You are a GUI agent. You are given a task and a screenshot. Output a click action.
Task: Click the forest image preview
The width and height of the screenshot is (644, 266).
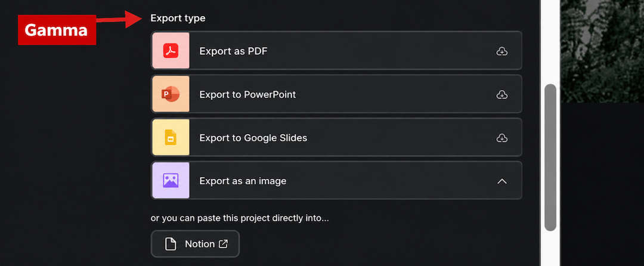point(602,51)
